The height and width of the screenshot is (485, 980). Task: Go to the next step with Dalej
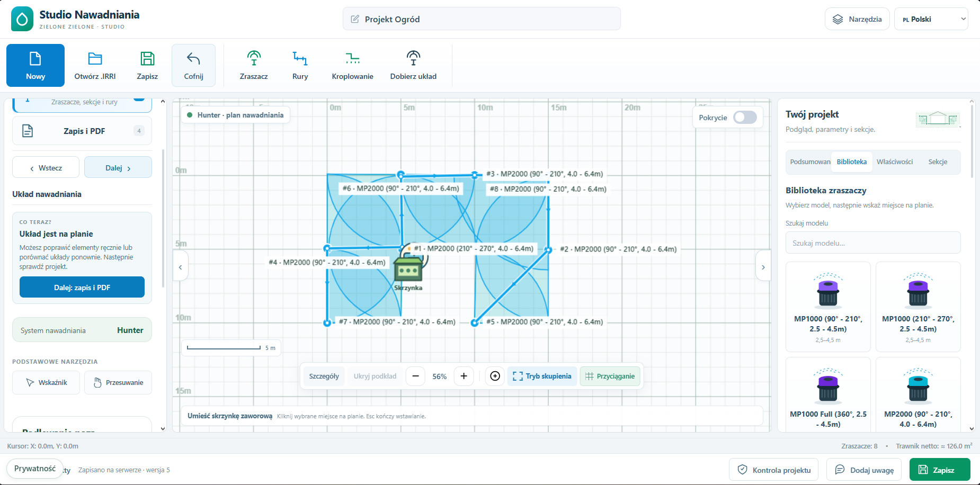(x=118, y=168)
